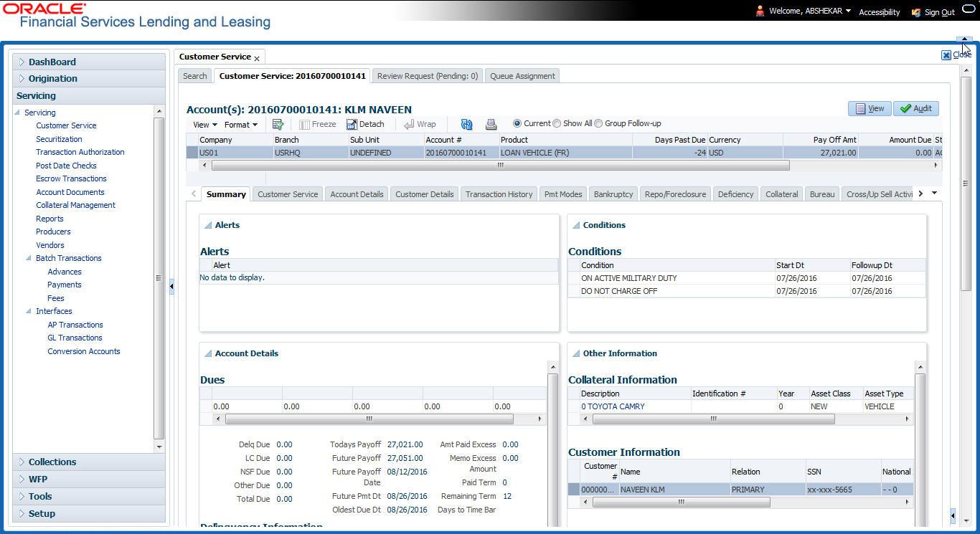
Task: Open the Accessibility link
Action: pos(880,12)
